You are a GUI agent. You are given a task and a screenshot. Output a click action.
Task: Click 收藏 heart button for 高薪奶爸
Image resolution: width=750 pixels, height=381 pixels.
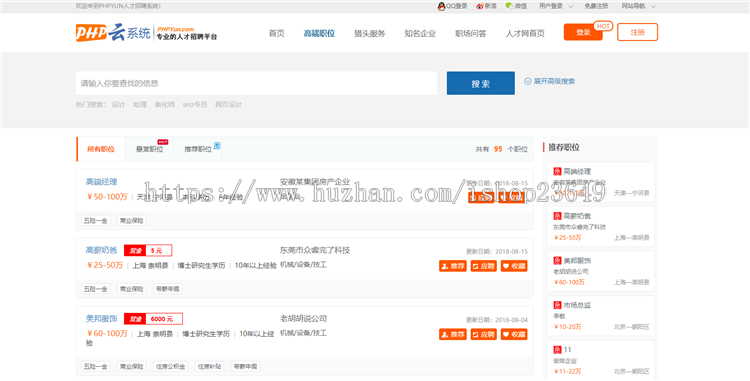[x=514, y=266]
